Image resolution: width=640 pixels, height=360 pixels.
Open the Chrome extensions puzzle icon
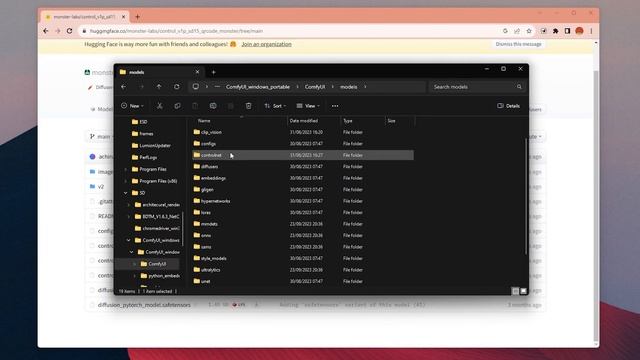click(x=556, y=31)
